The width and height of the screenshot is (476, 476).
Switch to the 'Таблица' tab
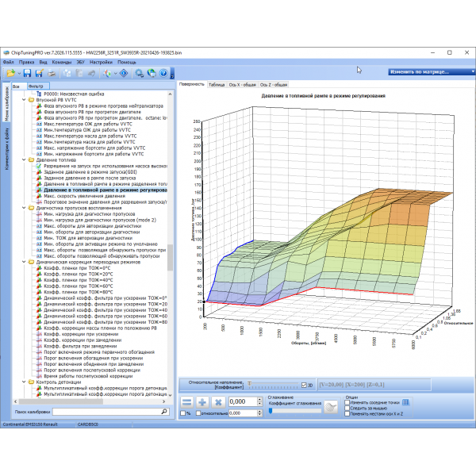(x=216, y=84)
